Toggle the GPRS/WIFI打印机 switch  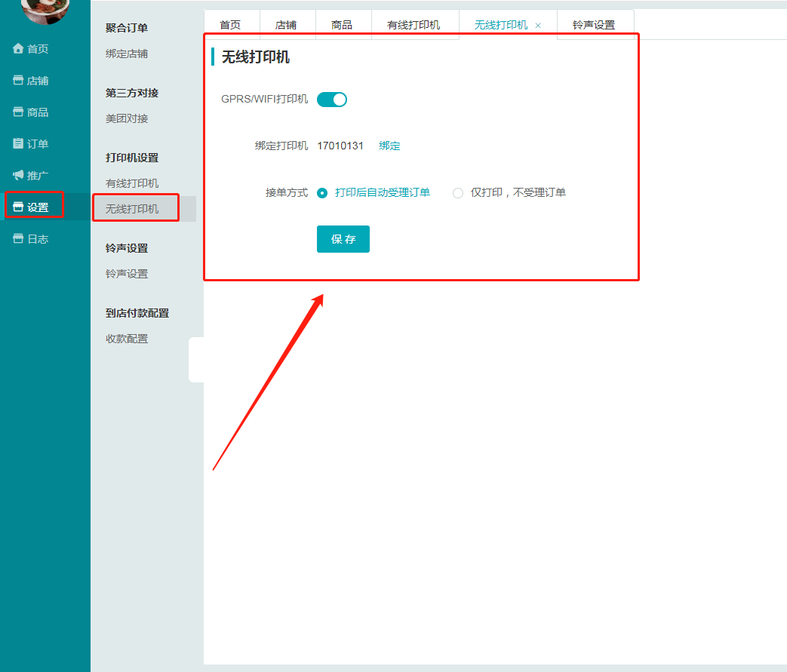pos(332,100)
